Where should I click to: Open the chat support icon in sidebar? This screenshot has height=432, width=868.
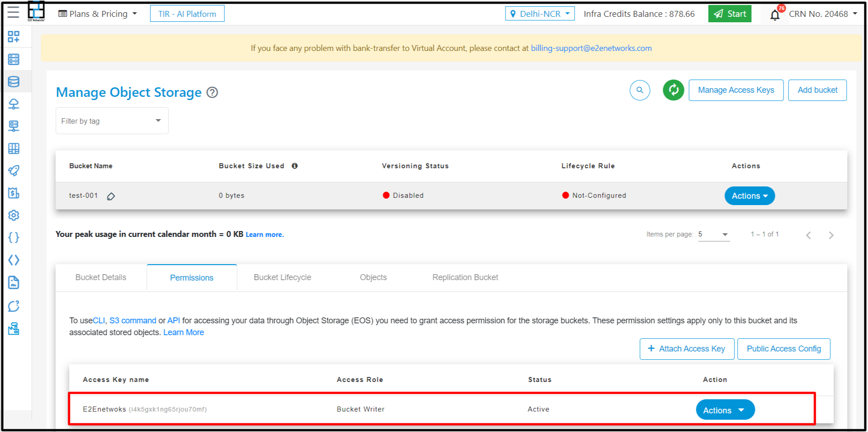pos(14,306)
